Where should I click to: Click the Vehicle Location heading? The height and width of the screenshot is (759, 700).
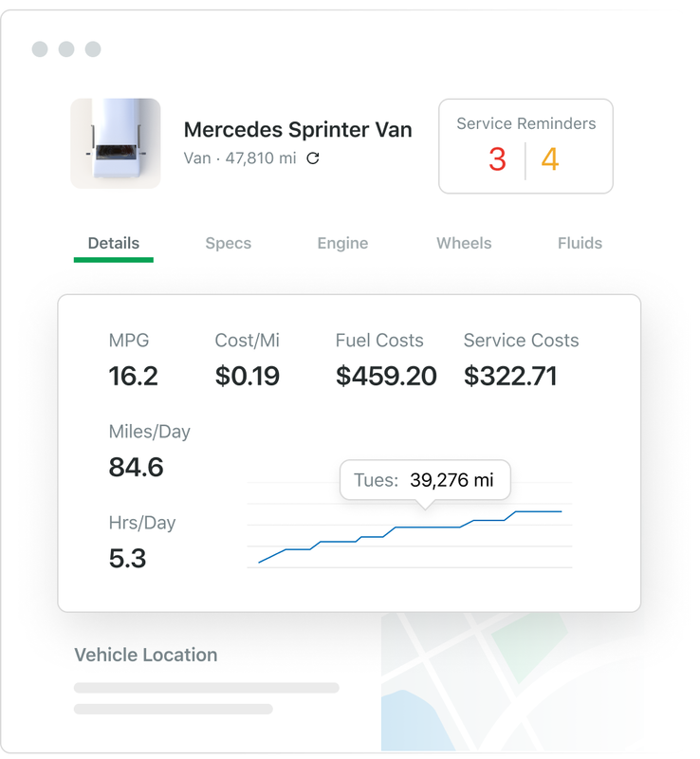(146, 655)
